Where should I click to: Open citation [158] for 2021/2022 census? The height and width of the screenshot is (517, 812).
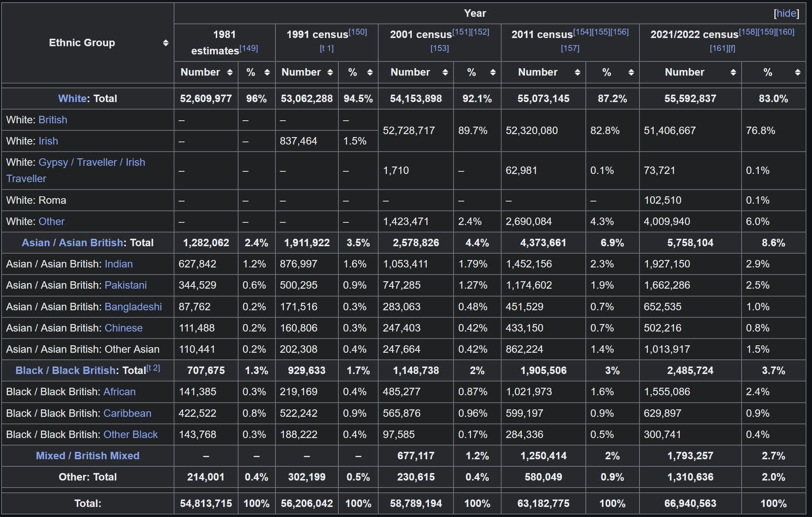(748, 32)
